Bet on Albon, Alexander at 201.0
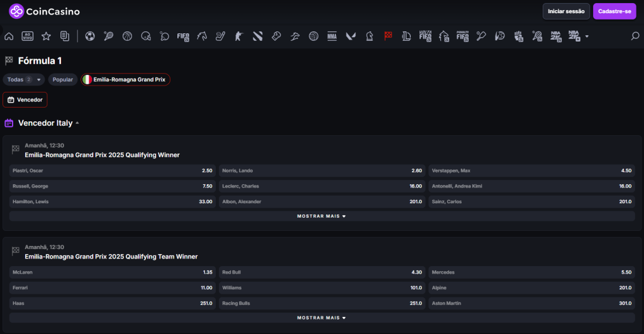The image size is (644, 334). [x=322, y=202]
